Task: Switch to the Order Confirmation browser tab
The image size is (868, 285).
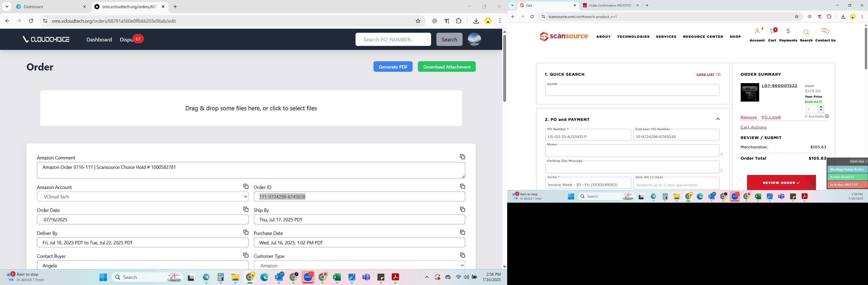Action: coord(610,5)
